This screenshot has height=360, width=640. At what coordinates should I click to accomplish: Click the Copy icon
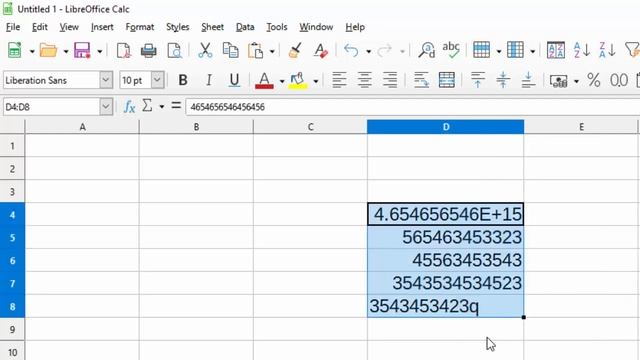(231, 51)
